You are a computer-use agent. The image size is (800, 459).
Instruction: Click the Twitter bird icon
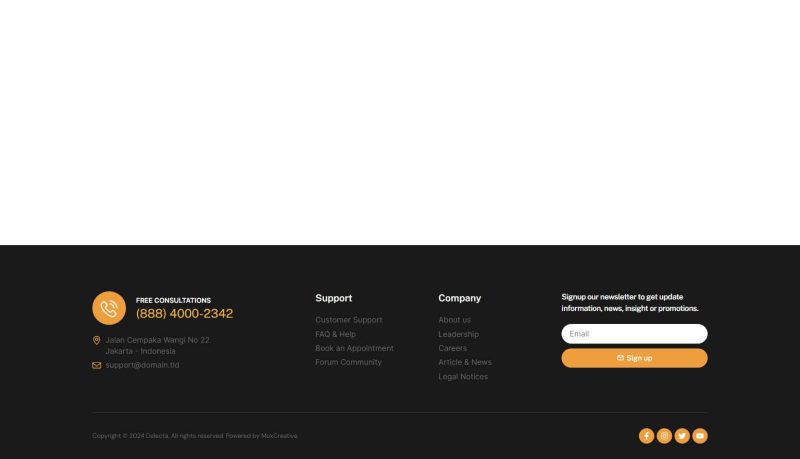(682, 436)
